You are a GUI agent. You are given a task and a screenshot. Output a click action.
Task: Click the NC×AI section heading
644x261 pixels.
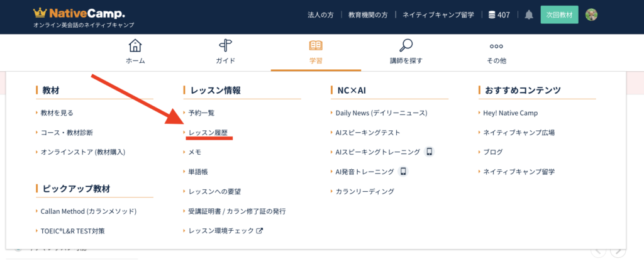(x=352, y=91)
